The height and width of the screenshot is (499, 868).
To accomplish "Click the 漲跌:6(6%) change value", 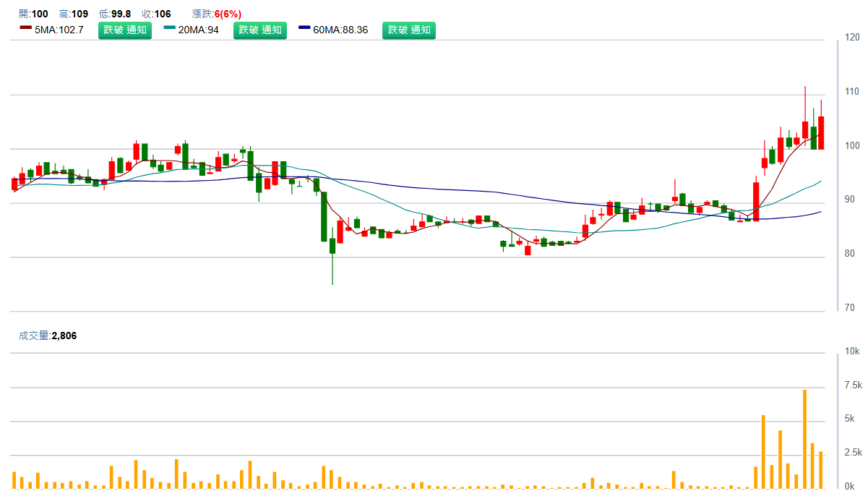I will pos(216,14).
